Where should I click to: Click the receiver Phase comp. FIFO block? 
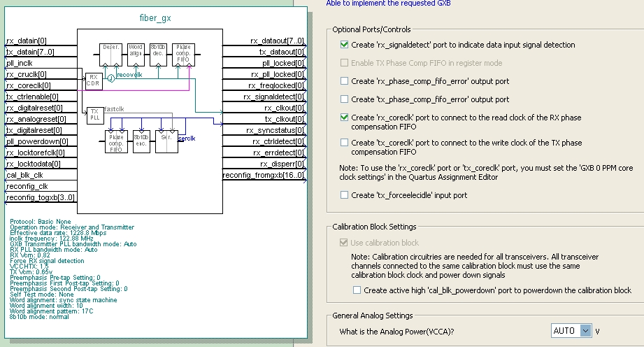[x=183, y=55]
